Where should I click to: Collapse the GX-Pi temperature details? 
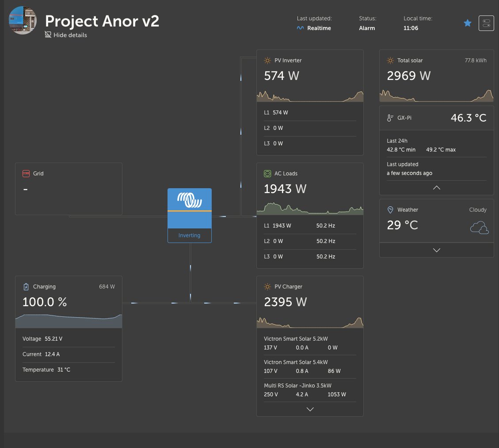pos(437,188)
